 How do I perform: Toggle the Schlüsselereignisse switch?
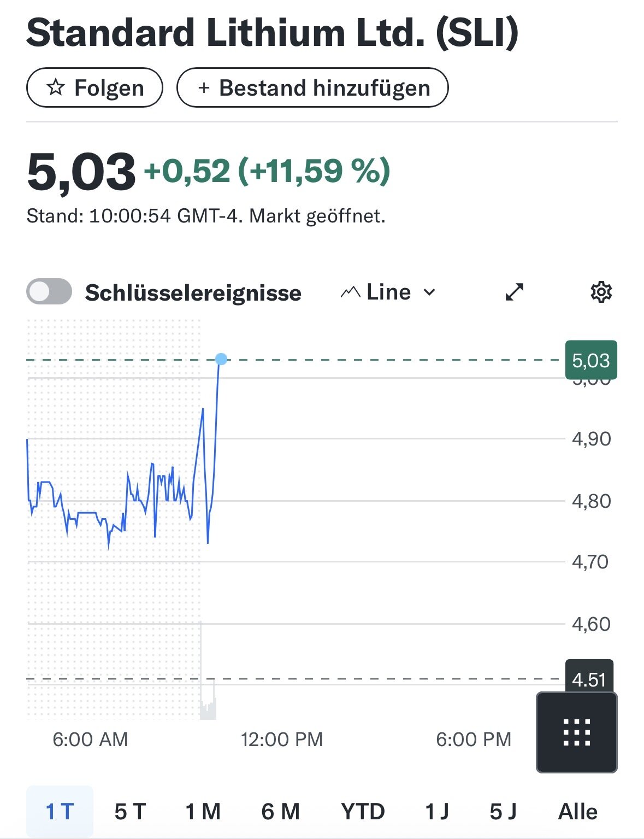pos(49,292)
